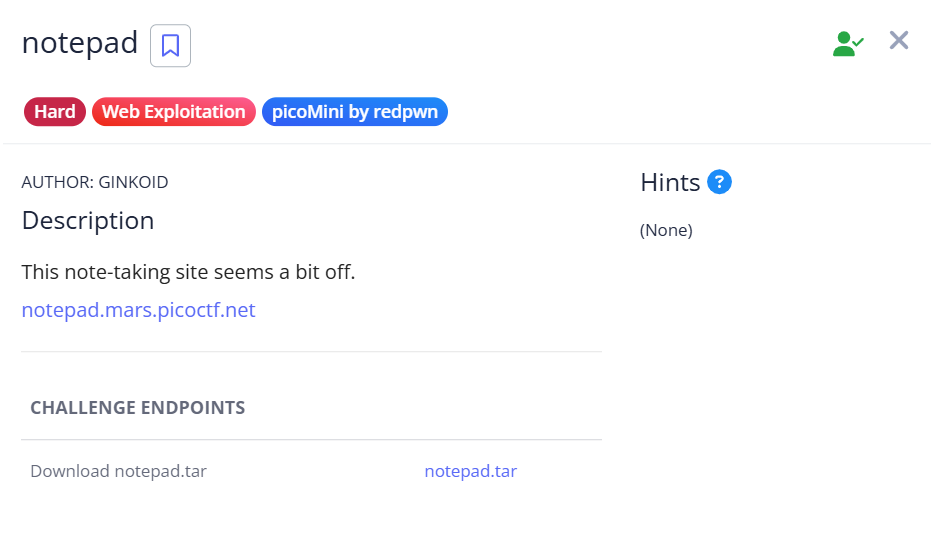Screen dimensions: 938x540
Task: Click the (None) hints placeholder
Action: [x=666, y=230]
